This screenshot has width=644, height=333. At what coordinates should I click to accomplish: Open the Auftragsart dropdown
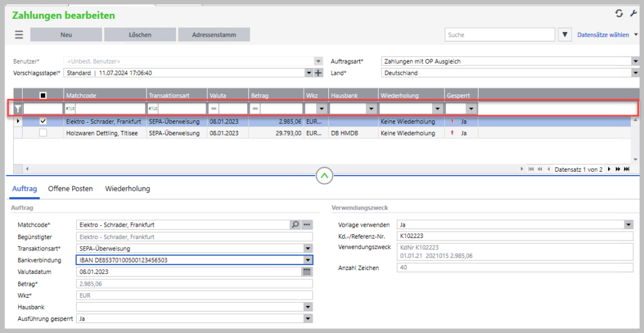pyautogui.click(x=635, y=61)
